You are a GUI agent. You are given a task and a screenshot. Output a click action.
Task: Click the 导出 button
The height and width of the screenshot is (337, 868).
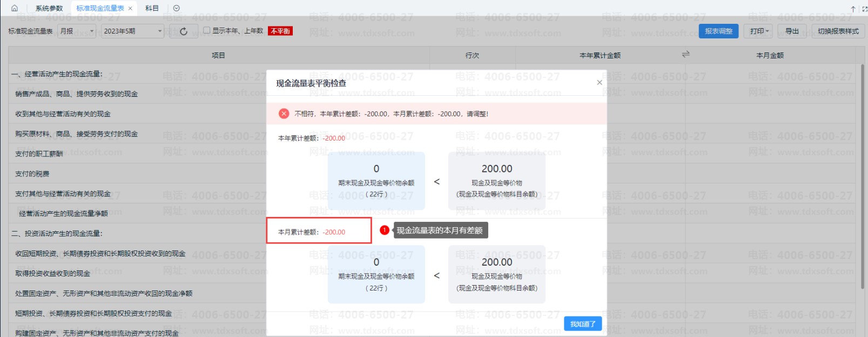coord(792,31)
